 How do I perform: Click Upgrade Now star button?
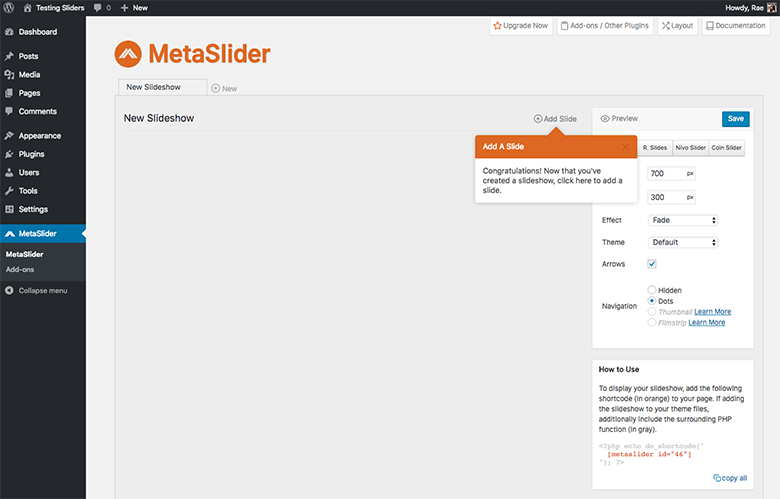(x=521, y=26)
